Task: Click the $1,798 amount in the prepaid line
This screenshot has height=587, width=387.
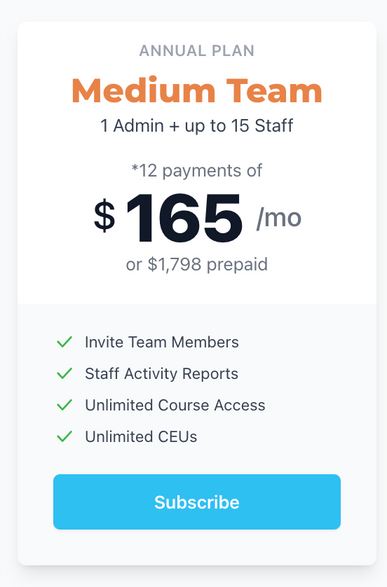Action: pyautogui.click(x=174, y=265)
